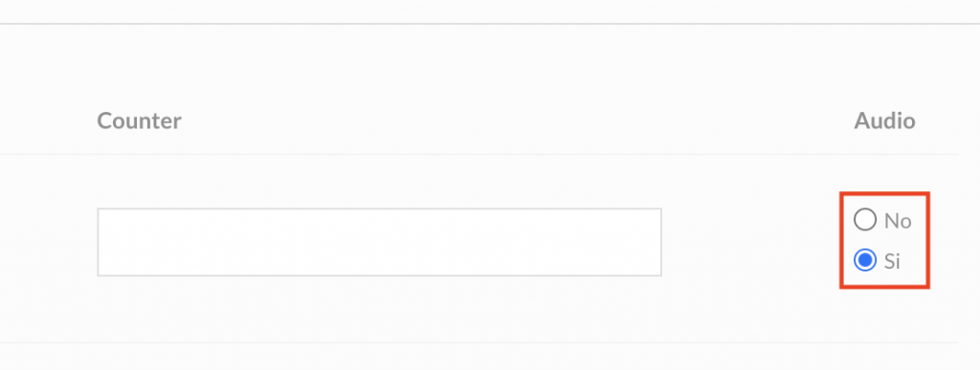Place cursor in field under Counter

pyautogui.click(x=379, y=242)
